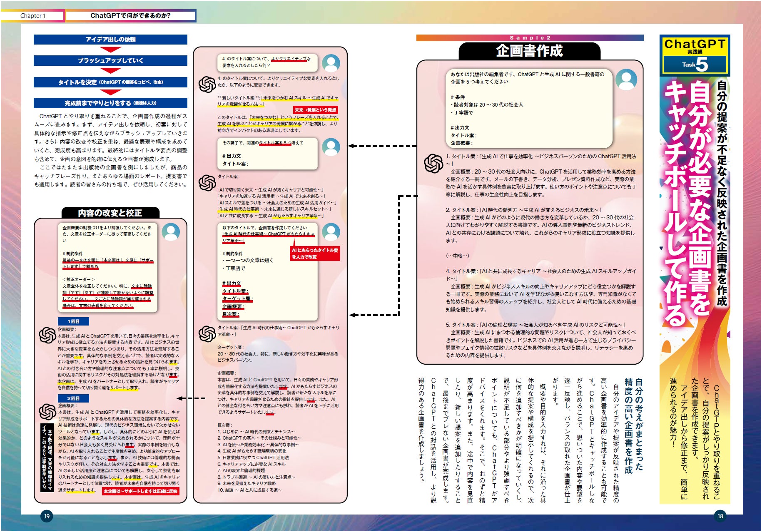Click the "Task 5" badge
Screen dimensions: 762x532
pos(695,65)
